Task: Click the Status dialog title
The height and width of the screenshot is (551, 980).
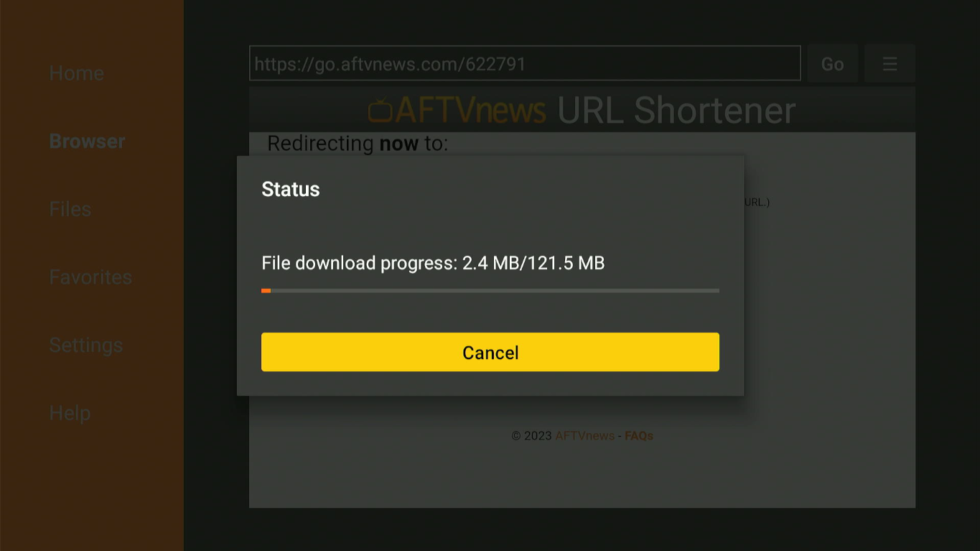Action: coord(291,189)
